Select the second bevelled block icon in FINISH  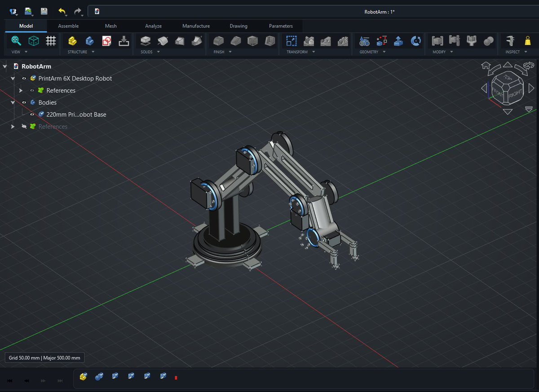tap(235, 41)
